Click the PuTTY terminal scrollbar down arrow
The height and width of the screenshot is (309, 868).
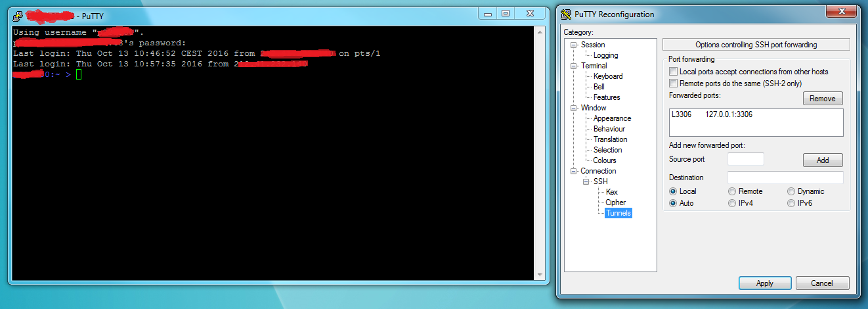pos(540,274)
